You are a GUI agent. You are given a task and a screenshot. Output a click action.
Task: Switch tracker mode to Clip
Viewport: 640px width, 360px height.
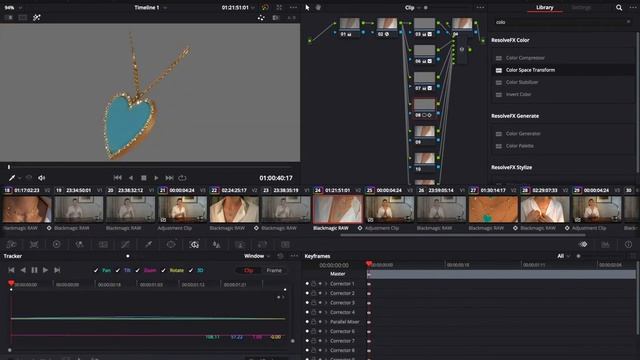pos(249,270)
